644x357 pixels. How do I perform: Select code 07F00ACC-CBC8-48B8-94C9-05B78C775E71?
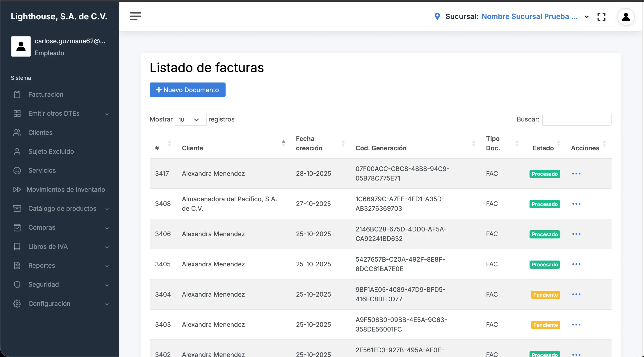coord(402,174)
